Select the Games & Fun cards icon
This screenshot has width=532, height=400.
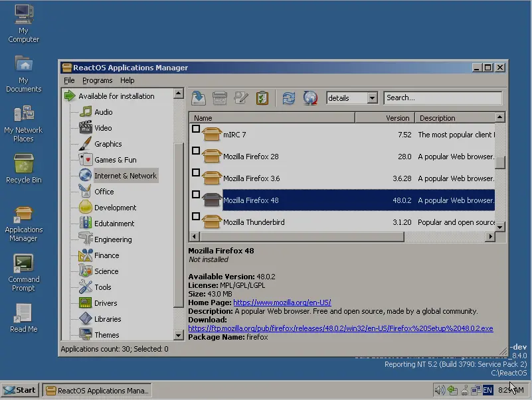86,159
